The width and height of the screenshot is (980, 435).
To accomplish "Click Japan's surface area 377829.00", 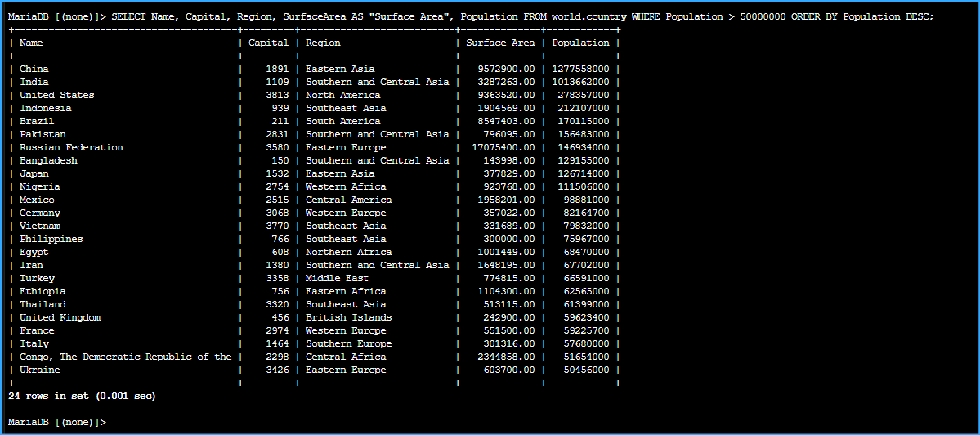I will [x=509, y=173].
